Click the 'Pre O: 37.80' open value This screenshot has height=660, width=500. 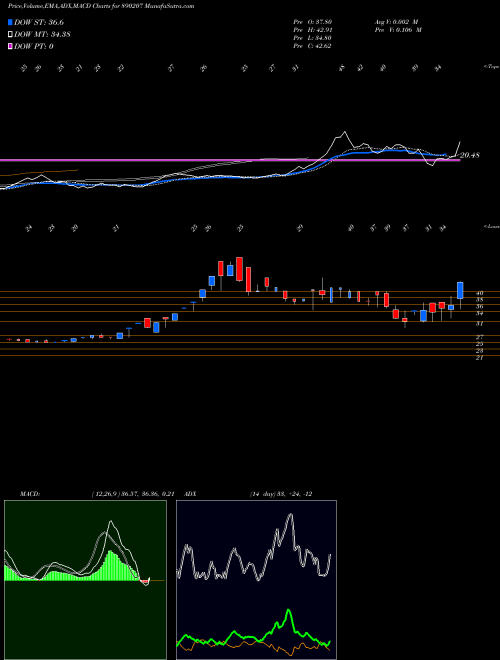coord(312,22)
